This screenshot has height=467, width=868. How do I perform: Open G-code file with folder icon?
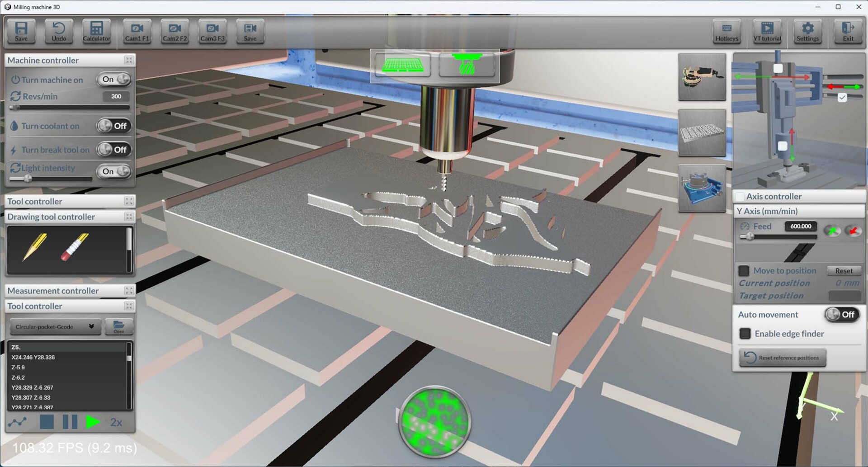tap(119, 326)
